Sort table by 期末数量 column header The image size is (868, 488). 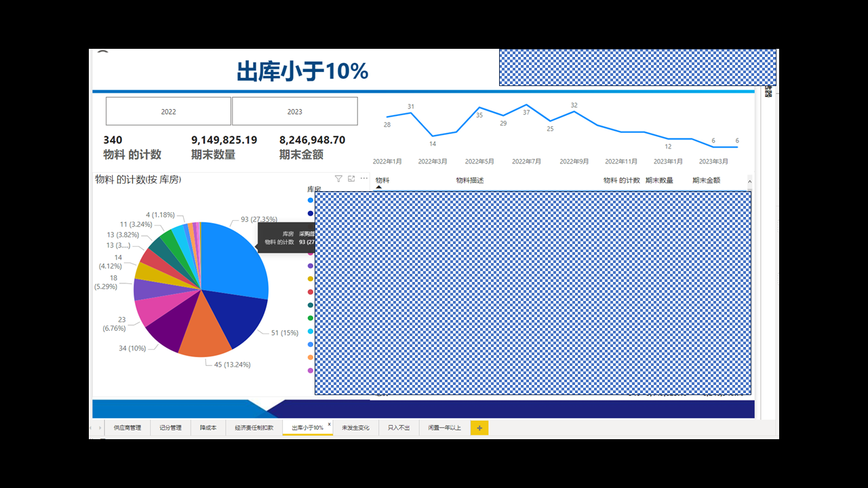(659, 180)
